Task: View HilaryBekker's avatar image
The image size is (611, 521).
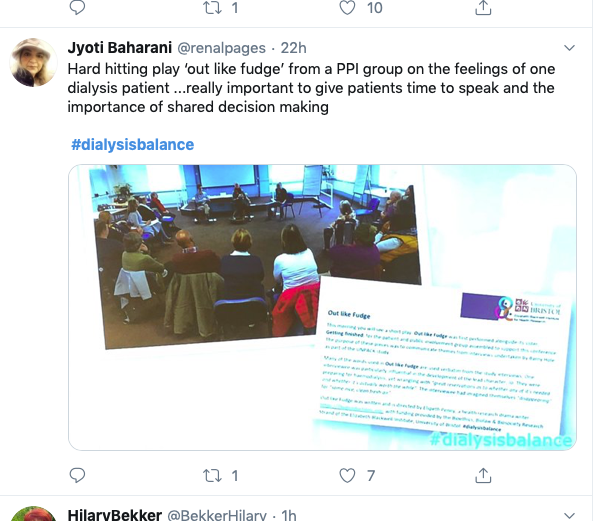Action: click(33, 514)
